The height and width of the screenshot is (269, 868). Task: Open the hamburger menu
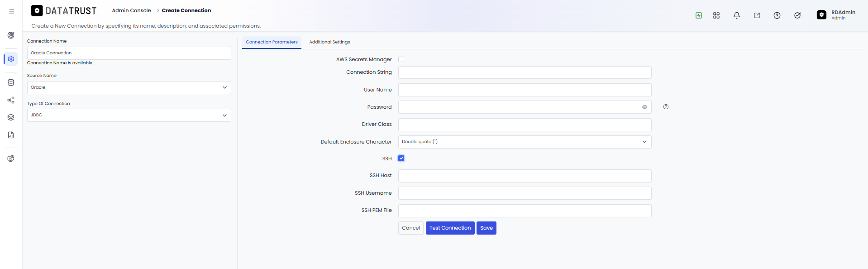click(x=12, y=11)
